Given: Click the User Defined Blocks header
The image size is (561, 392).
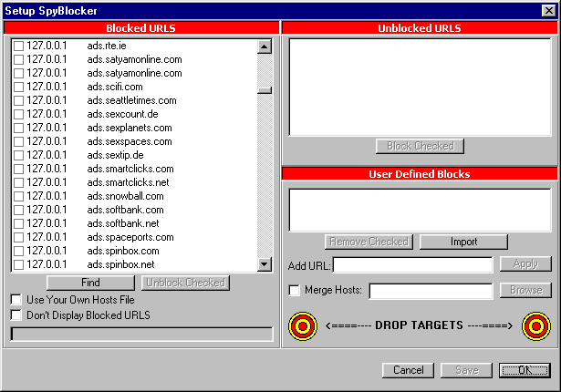Looking at the screenshot, I should 420,174.
